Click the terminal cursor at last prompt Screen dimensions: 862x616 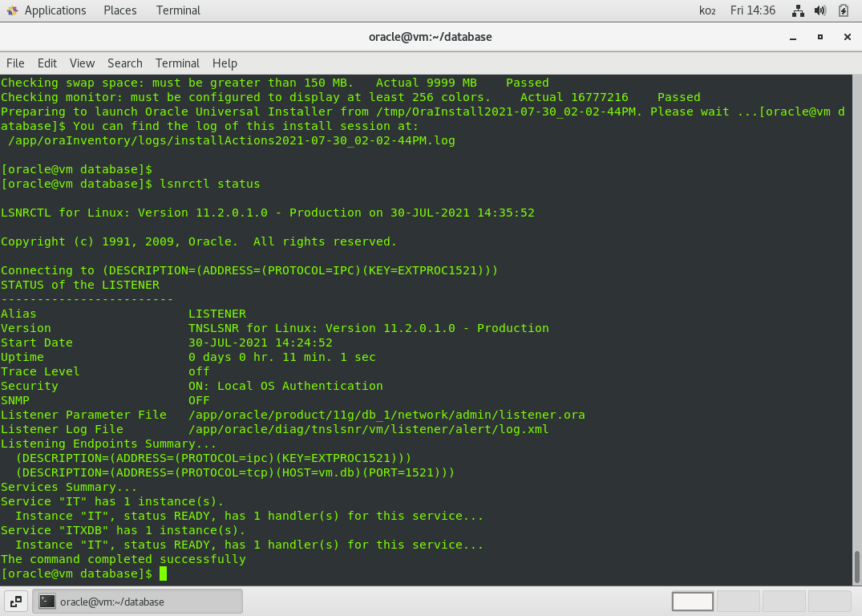[163, 573]
